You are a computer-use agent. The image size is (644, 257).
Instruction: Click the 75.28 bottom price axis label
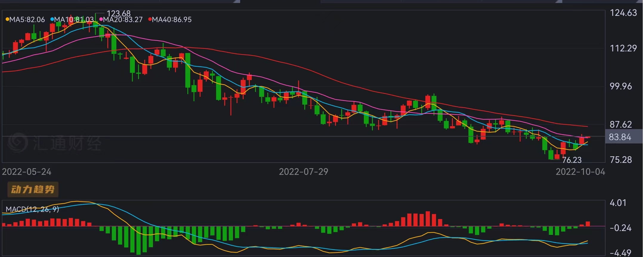(621, 160)
